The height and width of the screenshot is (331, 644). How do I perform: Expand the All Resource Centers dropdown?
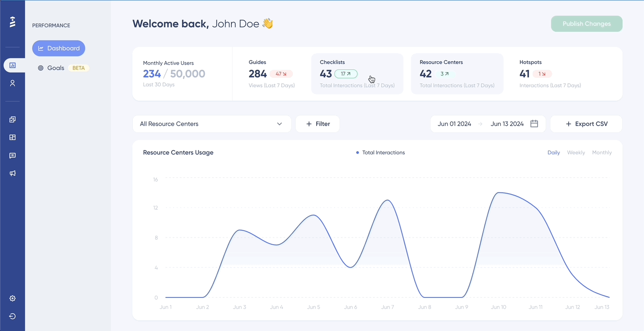tap(212, 124)
